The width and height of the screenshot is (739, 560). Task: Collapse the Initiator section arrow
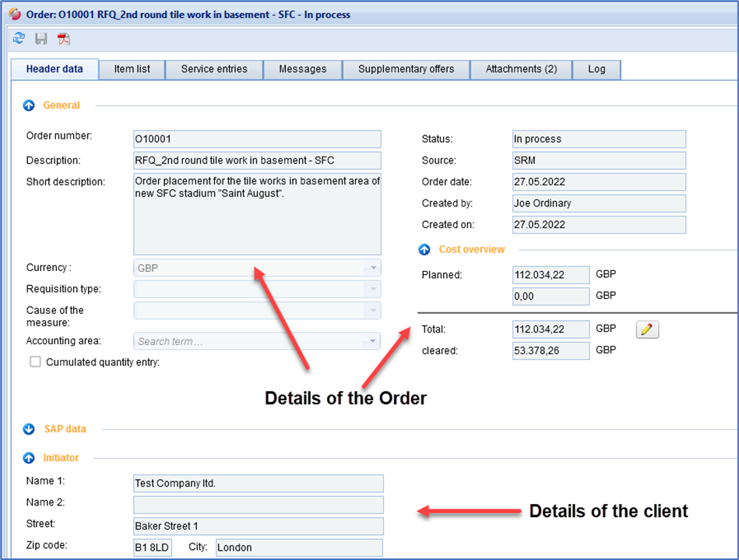[29, 458]
